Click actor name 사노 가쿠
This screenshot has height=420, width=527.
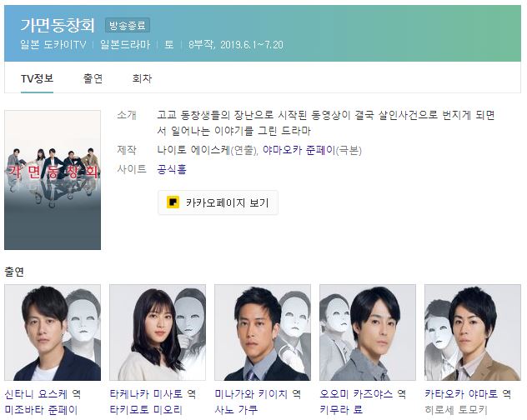236,410
